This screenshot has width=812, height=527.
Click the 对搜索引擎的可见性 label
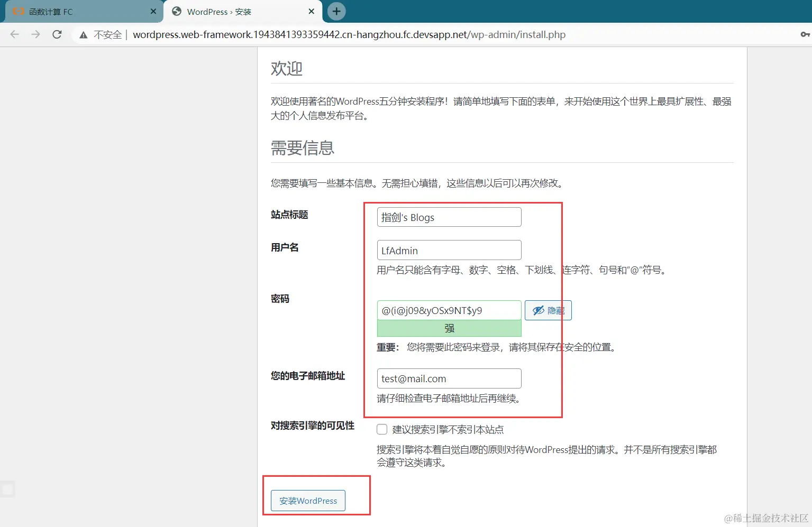(x=313, y=426)
